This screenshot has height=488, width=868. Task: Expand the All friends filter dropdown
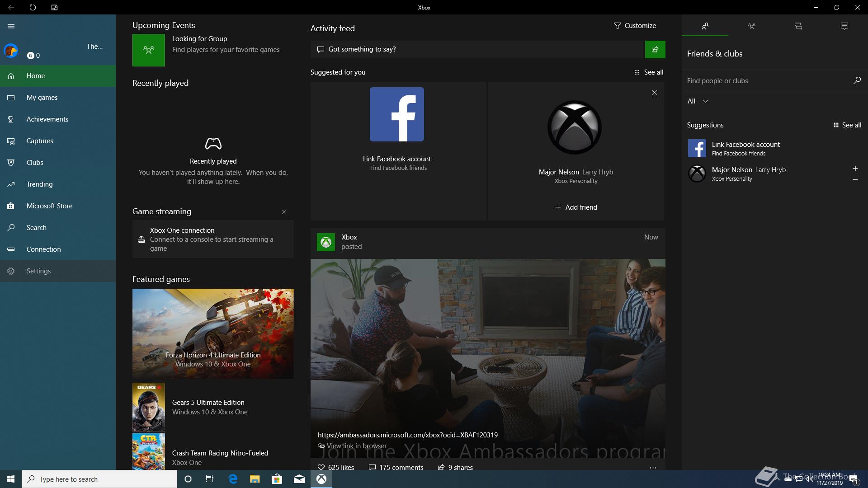coord(698,101)
